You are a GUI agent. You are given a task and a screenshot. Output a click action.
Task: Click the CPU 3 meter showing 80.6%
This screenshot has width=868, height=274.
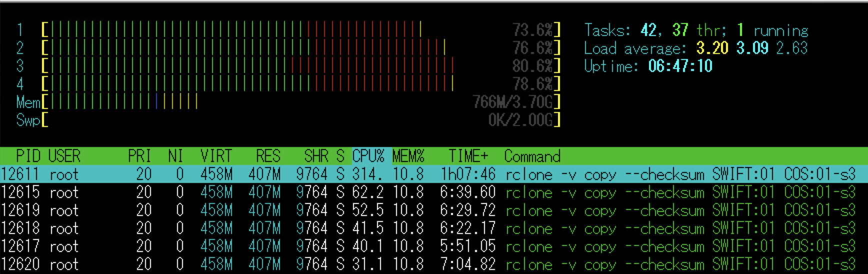click(288, 66)
